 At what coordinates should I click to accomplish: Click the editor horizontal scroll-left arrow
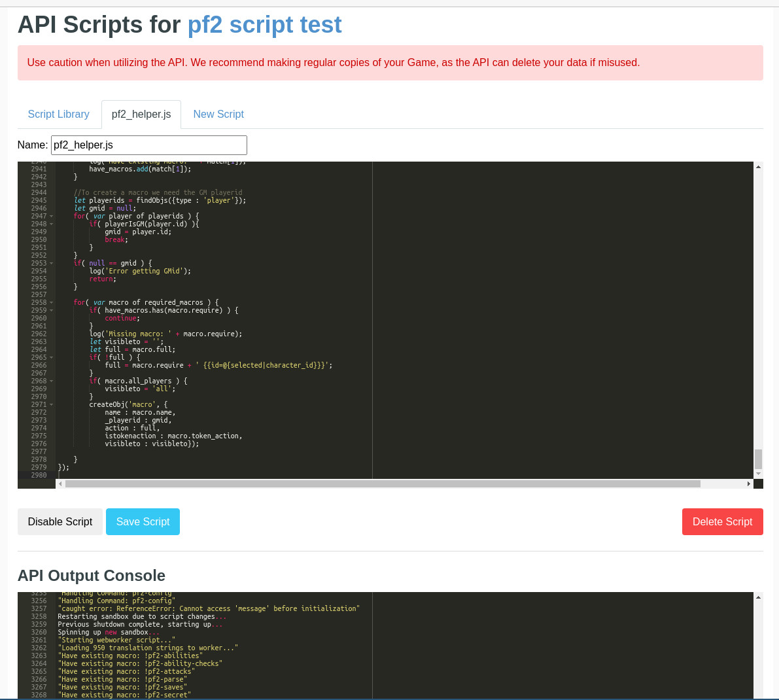[x=60, y=484]
